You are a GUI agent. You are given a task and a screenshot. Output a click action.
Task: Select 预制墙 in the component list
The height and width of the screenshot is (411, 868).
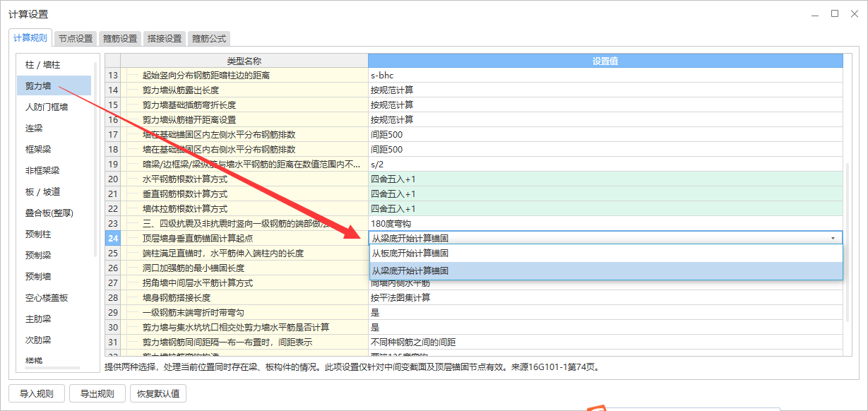pos(54,276)
